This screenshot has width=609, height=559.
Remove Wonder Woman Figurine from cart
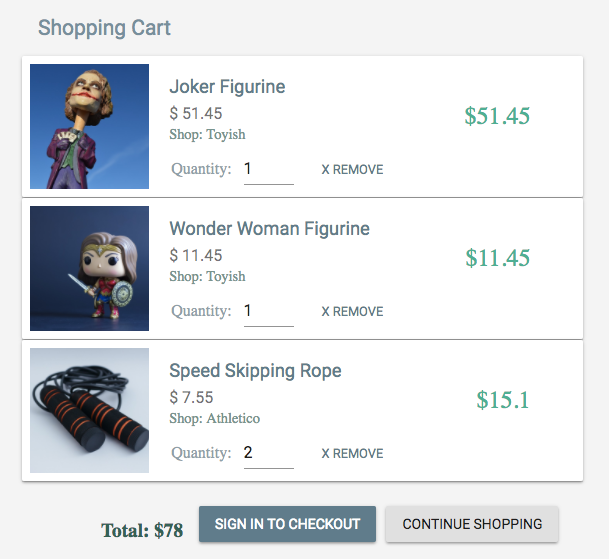(x=352, y=312)
